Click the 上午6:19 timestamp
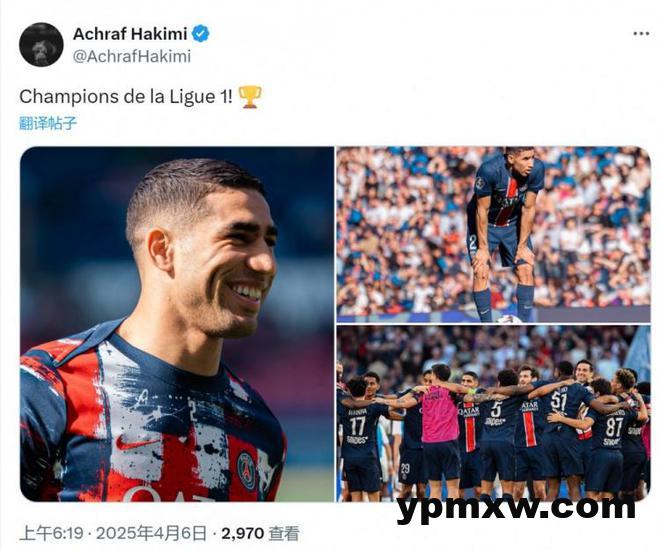 pos(51,534)
